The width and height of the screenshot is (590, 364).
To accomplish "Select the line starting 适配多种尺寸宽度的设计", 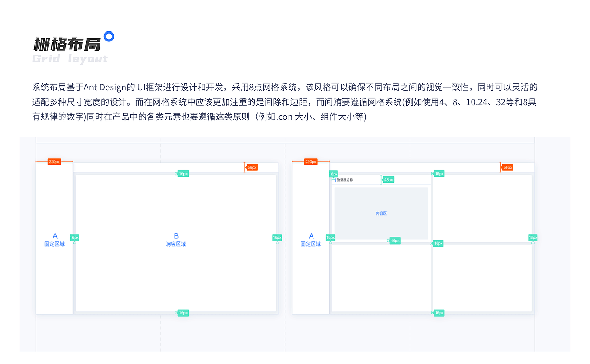I will click(x=284, y=102).
